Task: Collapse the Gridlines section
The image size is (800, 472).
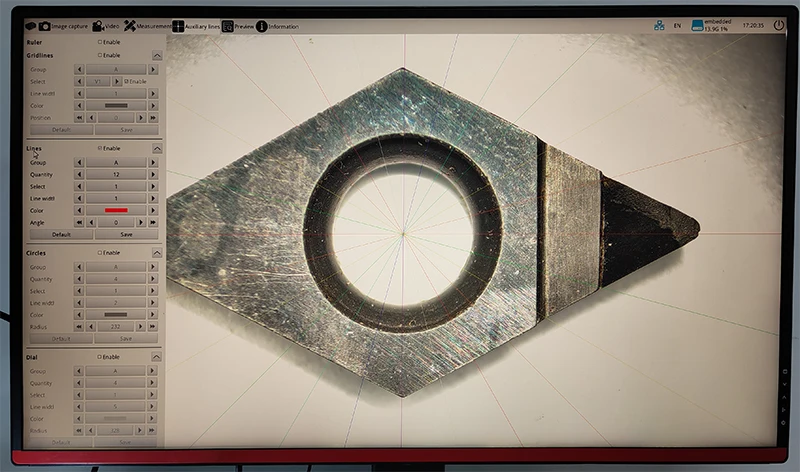Action: 157,55
